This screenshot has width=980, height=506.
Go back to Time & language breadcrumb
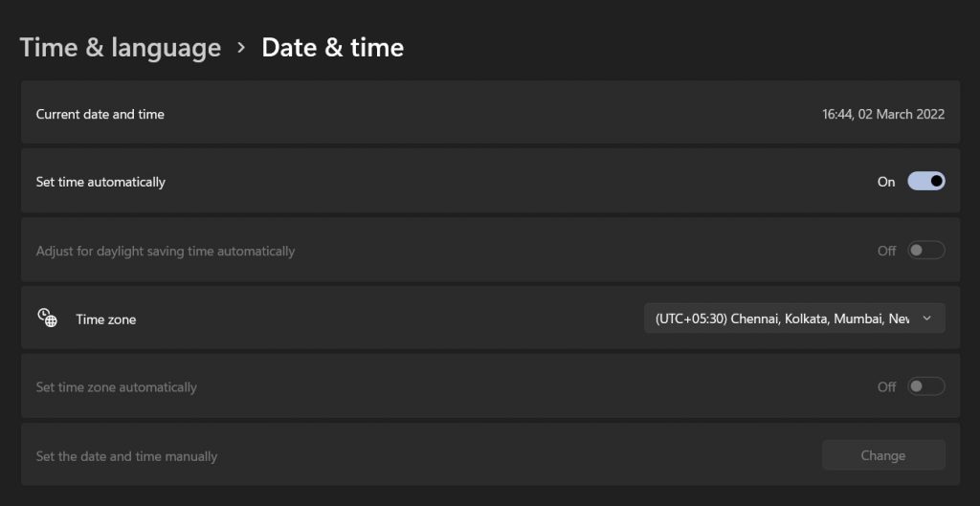(x=121, y=47)
